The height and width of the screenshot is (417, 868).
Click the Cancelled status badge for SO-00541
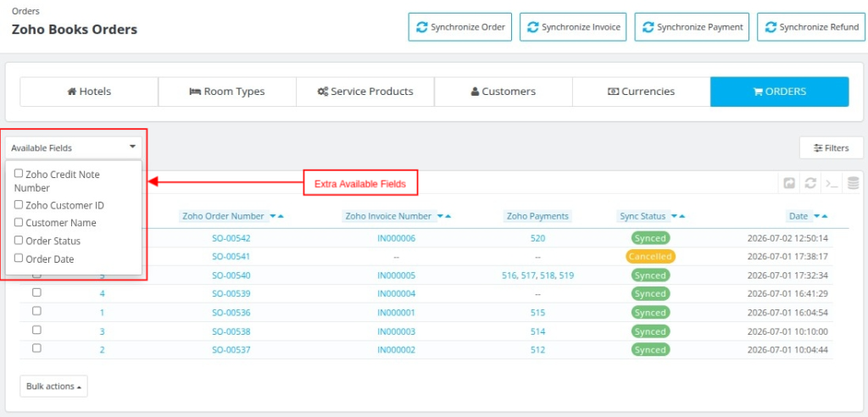click(650, 257)
